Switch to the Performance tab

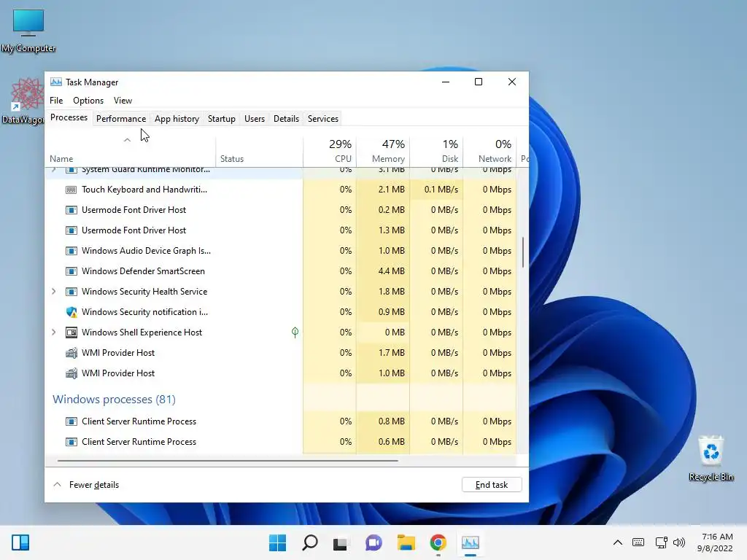coord(121,119)
